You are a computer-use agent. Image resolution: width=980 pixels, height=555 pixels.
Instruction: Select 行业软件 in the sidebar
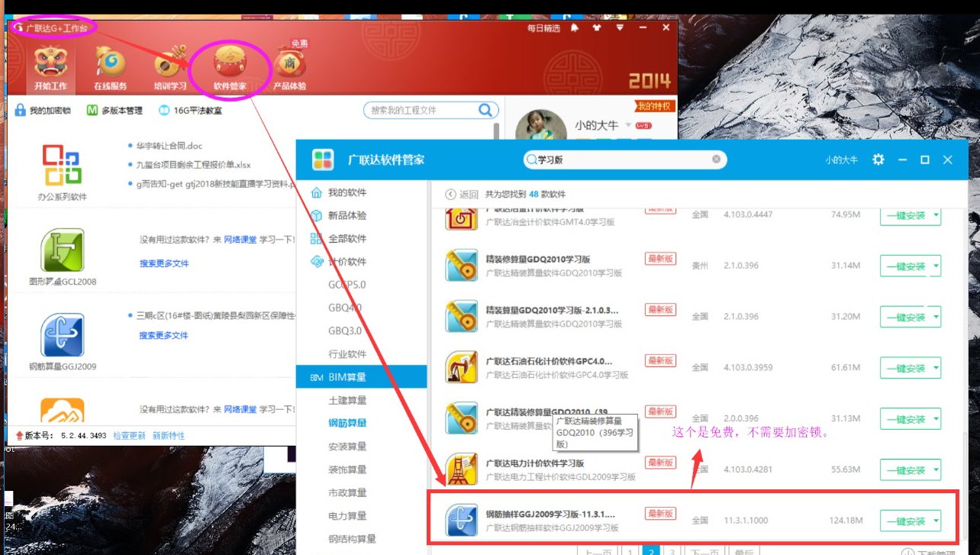pyautogui.click(x=347, y=353)
